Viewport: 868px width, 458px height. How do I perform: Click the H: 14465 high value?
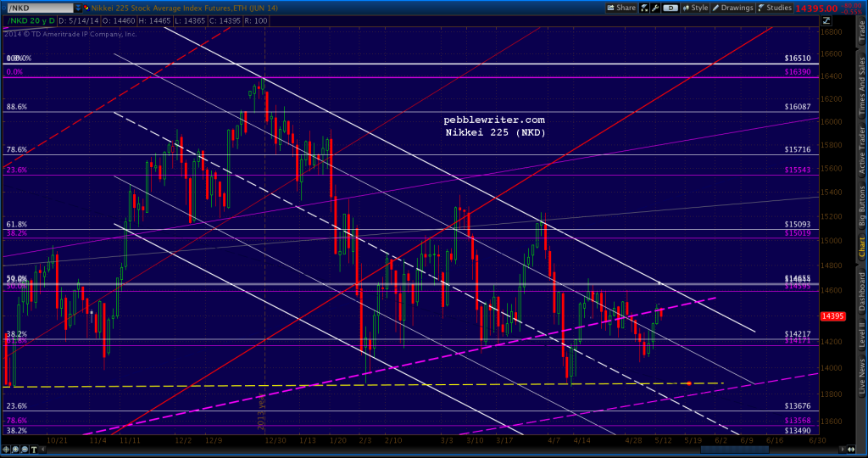pyautogui.click(x=154, y=20)
